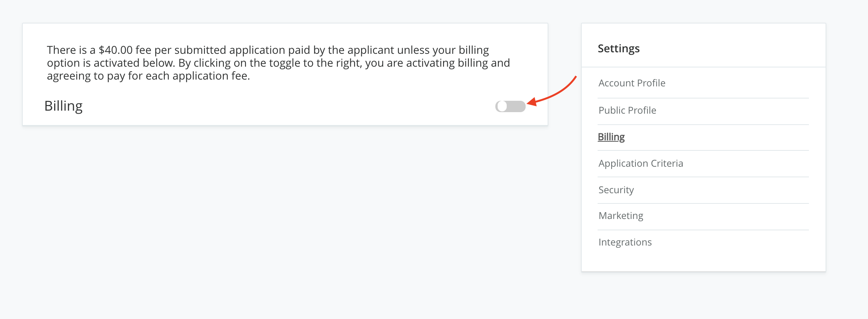The width and height of the screenshot is (868, 319).
Task: Click "There is a" at the description start
Action: (x=71, y=50)
